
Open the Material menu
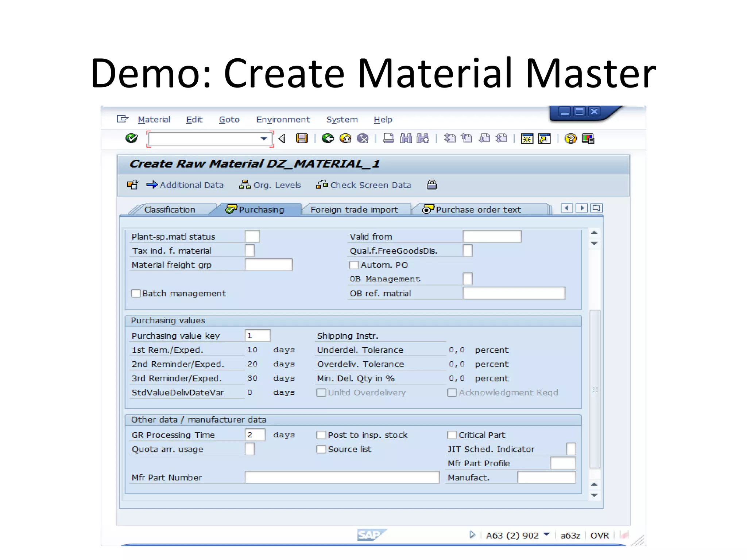154,120
